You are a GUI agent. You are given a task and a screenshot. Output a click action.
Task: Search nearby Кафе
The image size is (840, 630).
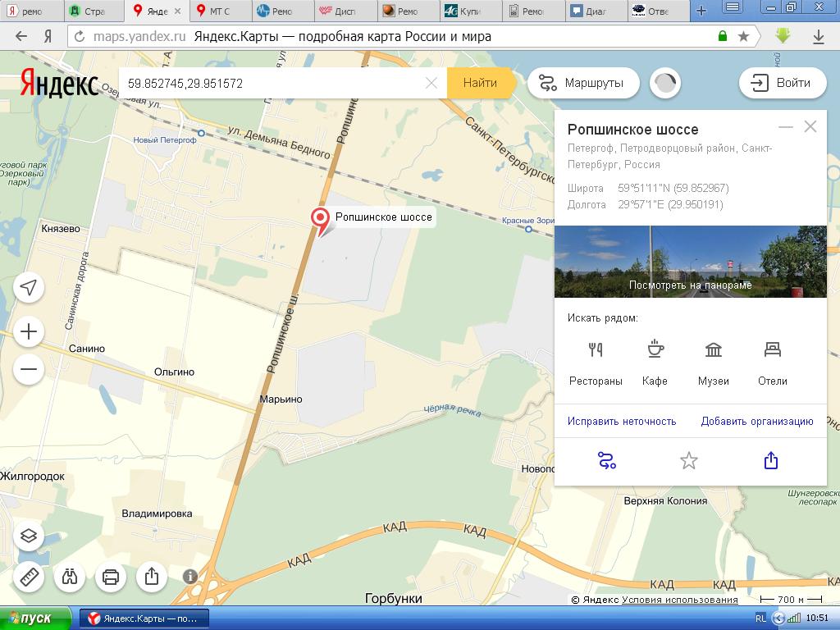point(655,361)
